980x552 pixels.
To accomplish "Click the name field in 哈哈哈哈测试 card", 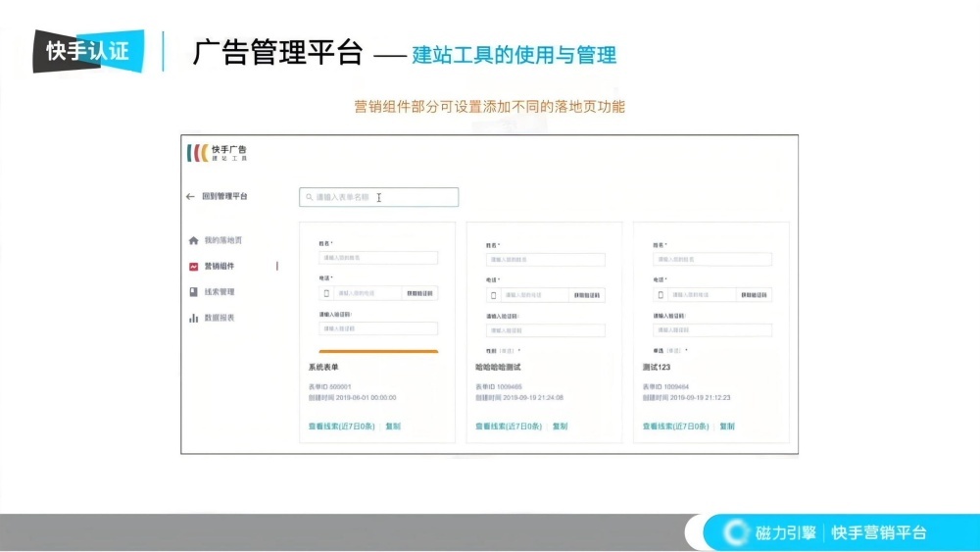I will (x=545, y=260).
